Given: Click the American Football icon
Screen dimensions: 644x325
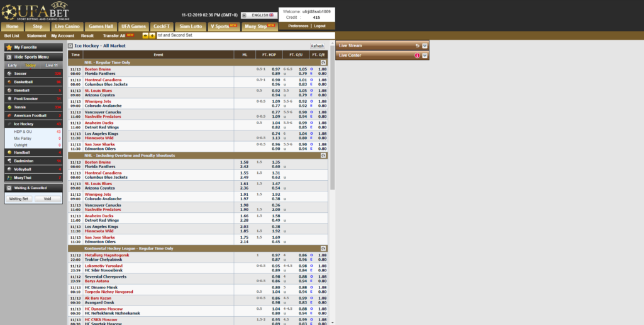Looking at the screenshot, I should click(x=9, y=116).
